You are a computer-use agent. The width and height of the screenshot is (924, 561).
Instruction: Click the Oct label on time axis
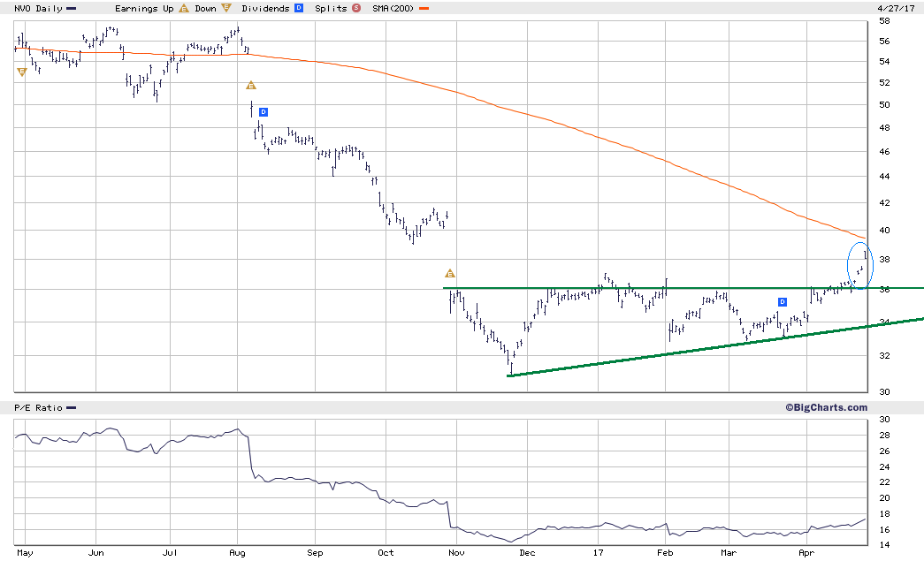pyautogui.click(x=386, y=553)
